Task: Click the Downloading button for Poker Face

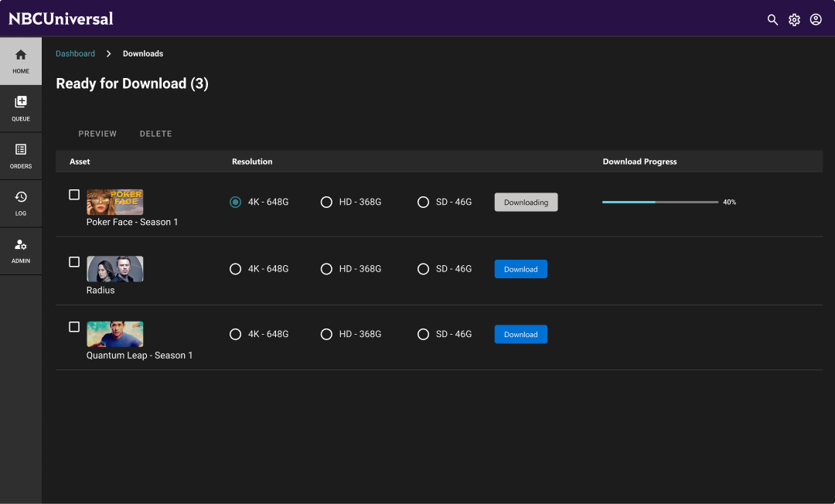Action: tap(527, 203)
